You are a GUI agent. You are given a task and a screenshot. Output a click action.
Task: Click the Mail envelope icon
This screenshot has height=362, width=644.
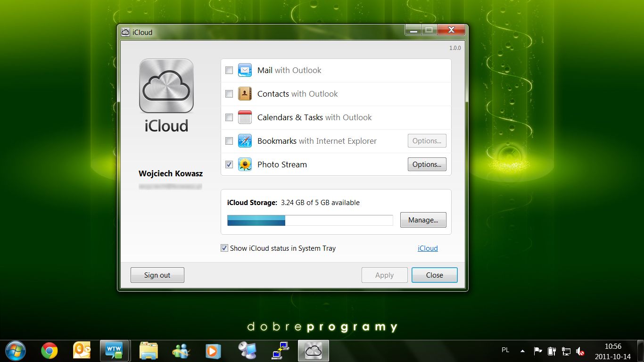pos(245,70)
